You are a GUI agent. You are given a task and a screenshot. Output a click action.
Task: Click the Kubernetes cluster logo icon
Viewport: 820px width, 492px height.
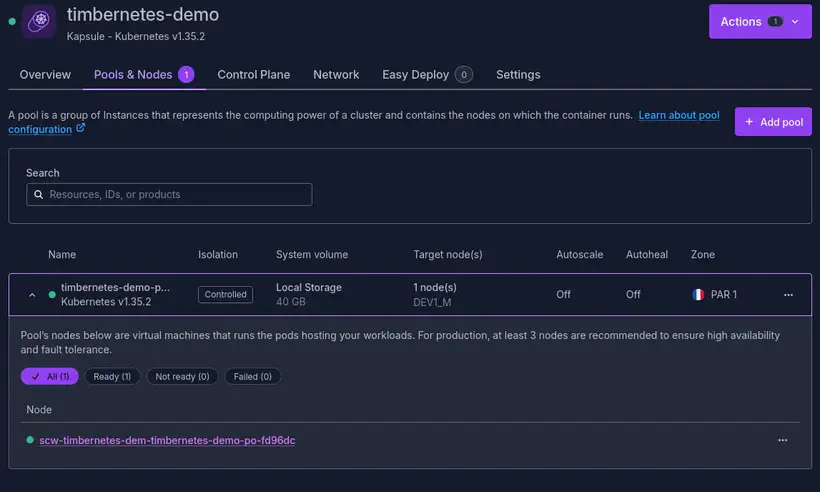[39, 21]
